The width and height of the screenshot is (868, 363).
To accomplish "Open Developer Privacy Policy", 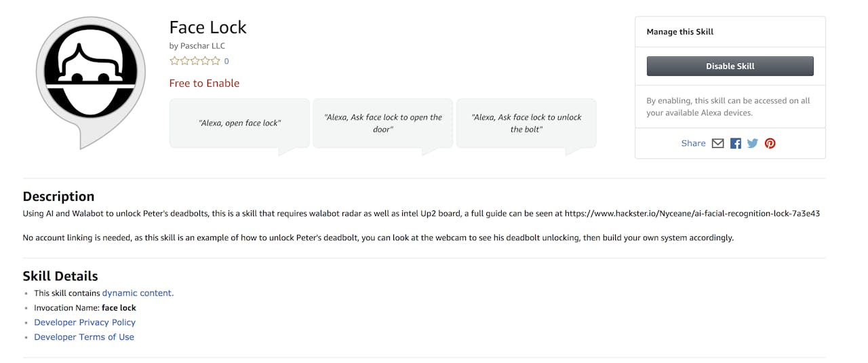I will point(85,322).
